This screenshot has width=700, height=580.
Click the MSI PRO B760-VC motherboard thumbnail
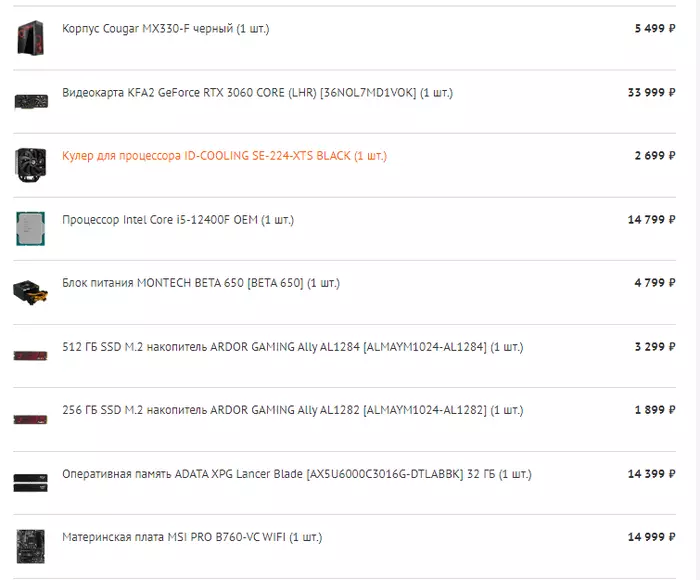tap(30, 545)
